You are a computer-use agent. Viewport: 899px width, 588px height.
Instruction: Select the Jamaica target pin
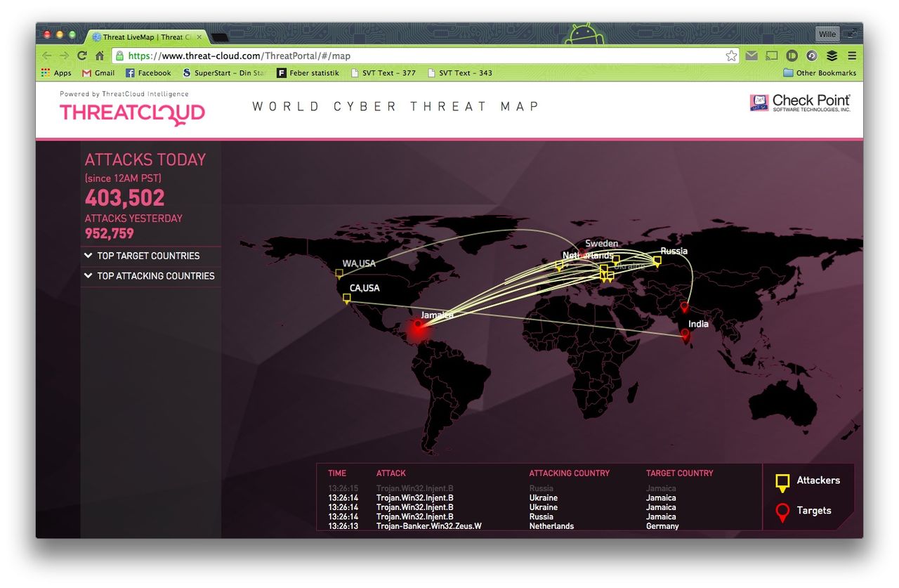point(418,325)
